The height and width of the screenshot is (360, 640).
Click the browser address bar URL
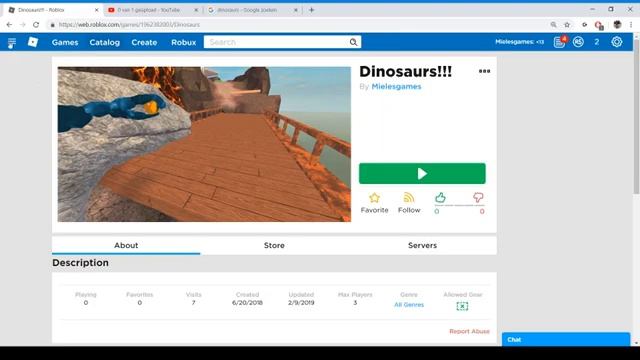pyautogui.click(x=129, y=25)
